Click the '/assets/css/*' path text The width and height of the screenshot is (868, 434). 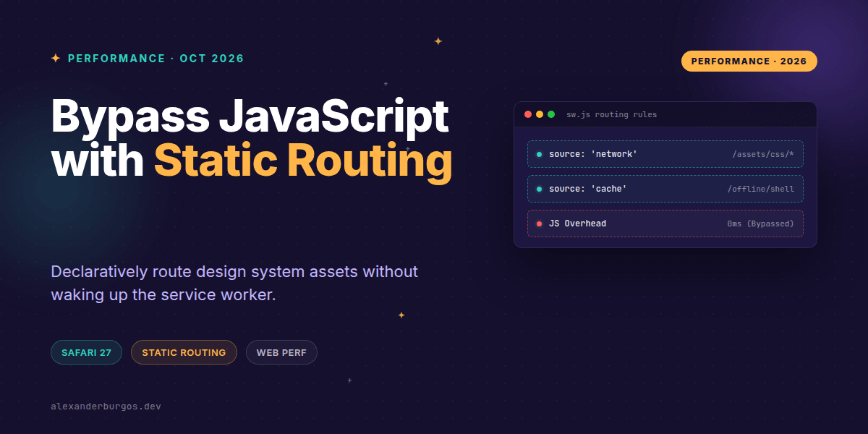[763, 154]
